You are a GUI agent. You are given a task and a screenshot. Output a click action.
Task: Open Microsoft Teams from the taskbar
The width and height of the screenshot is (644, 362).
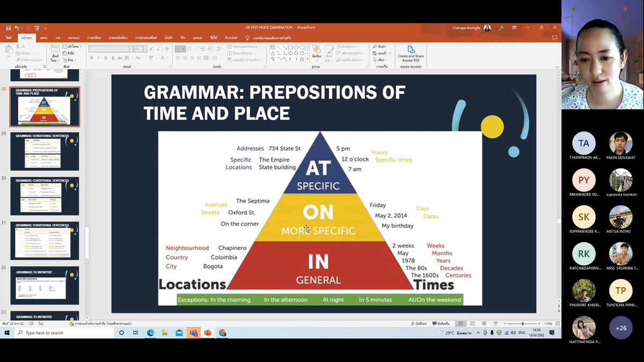[193, 333]
